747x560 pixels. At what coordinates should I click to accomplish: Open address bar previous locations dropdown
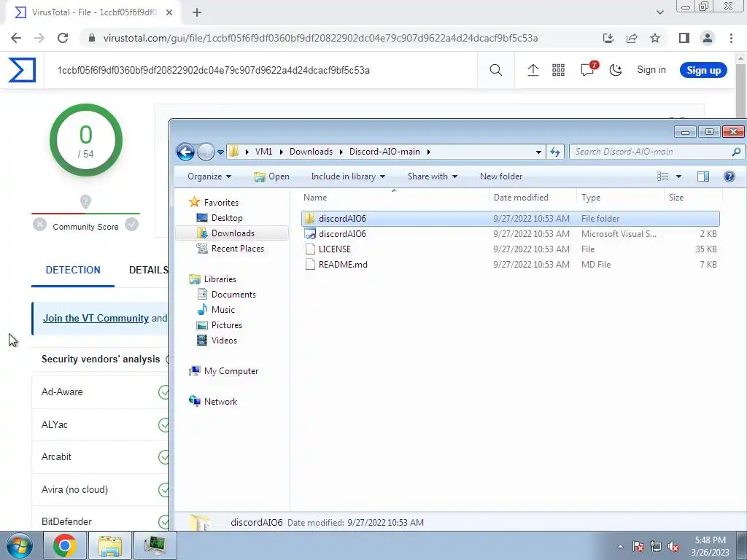coord(538,152)
